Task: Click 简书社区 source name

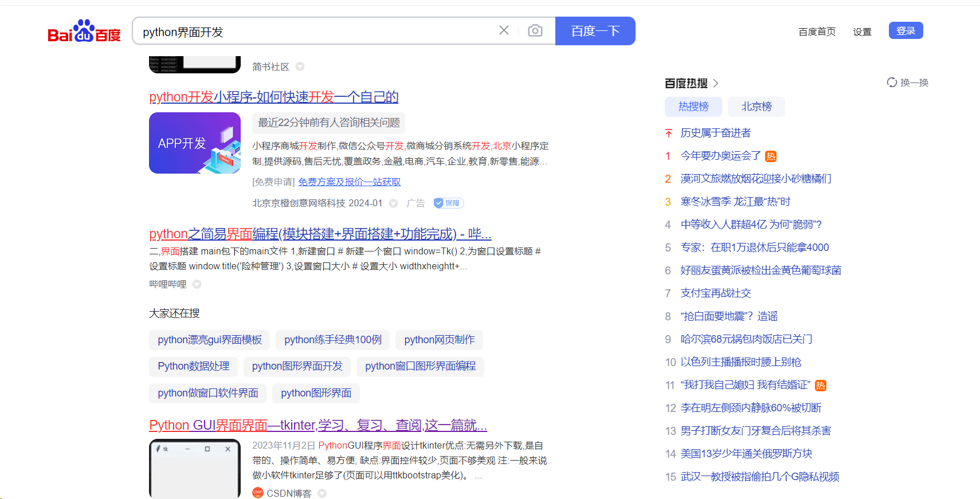Action: pos(271,67)
